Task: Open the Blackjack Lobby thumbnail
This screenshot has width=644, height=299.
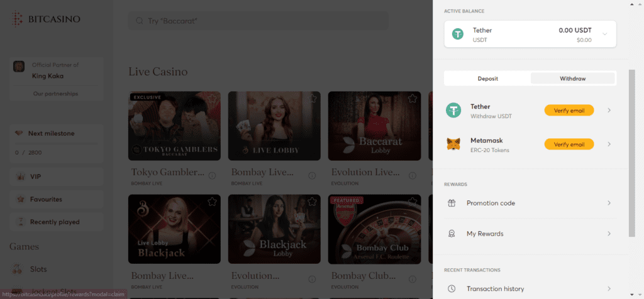Action: (x=274, y=229)
